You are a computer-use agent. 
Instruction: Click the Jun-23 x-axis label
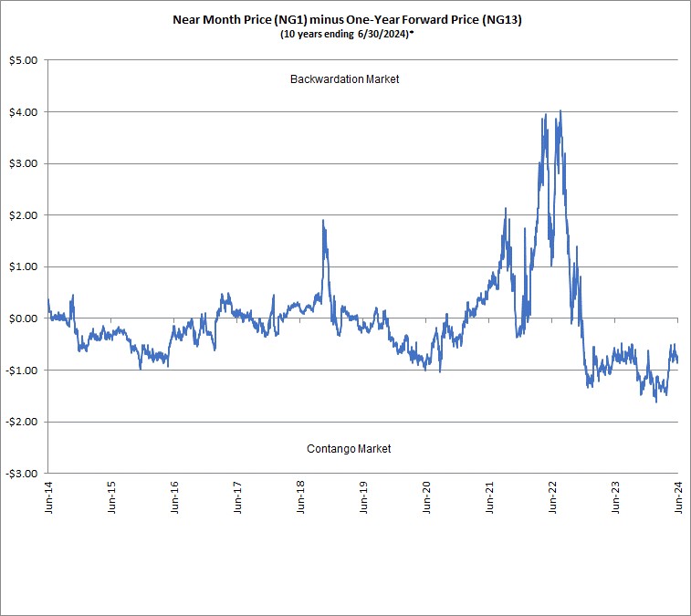pos(615,497)
